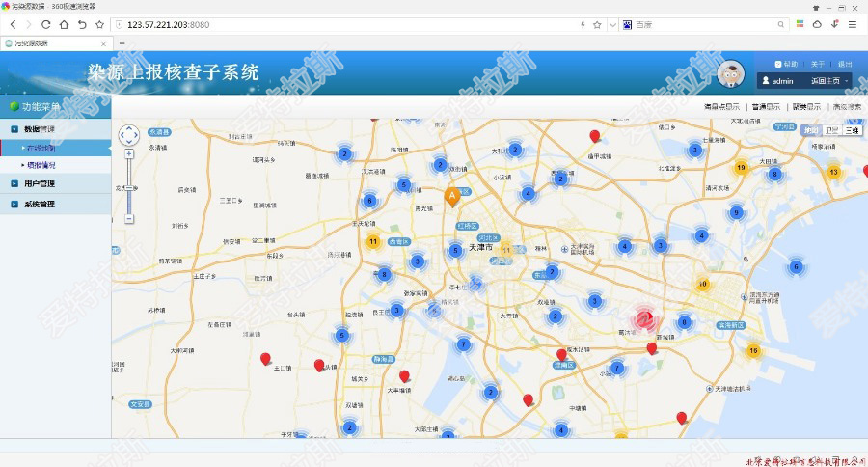The height and width of the screenshot is (467, 868).
Task: Click the 退出 logout link
Action: pos(844,64)
